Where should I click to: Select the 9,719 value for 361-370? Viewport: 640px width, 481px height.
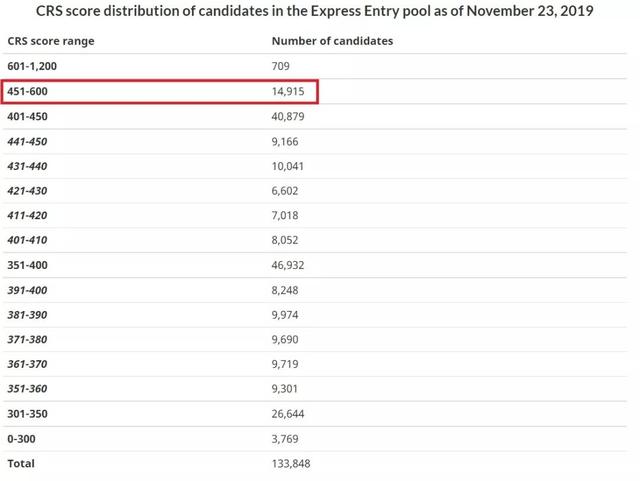coord(285,364)
